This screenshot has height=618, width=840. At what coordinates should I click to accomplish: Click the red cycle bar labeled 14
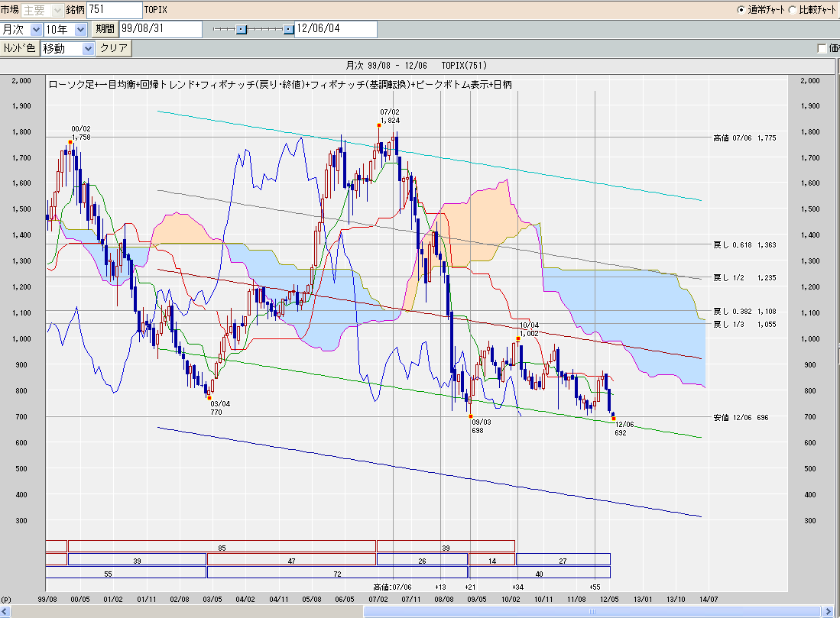click(x=491, y=559)
